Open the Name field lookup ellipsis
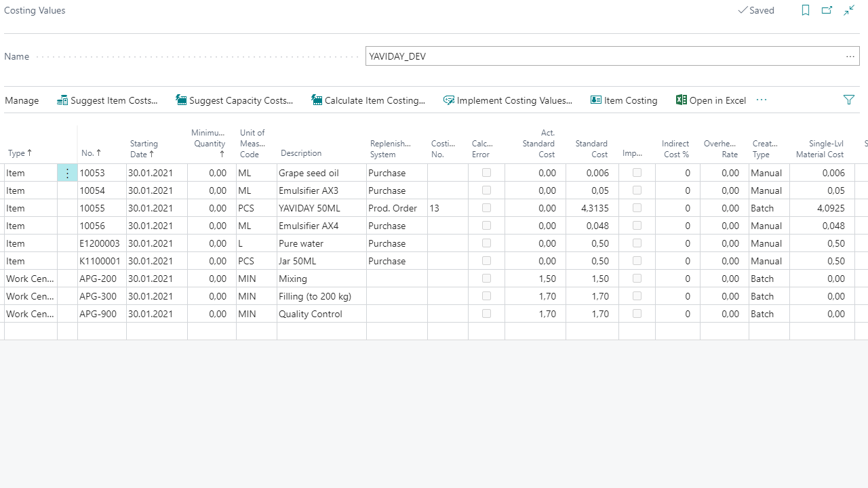The width and height of the screenshot is (868, 488). coord(850,56)
